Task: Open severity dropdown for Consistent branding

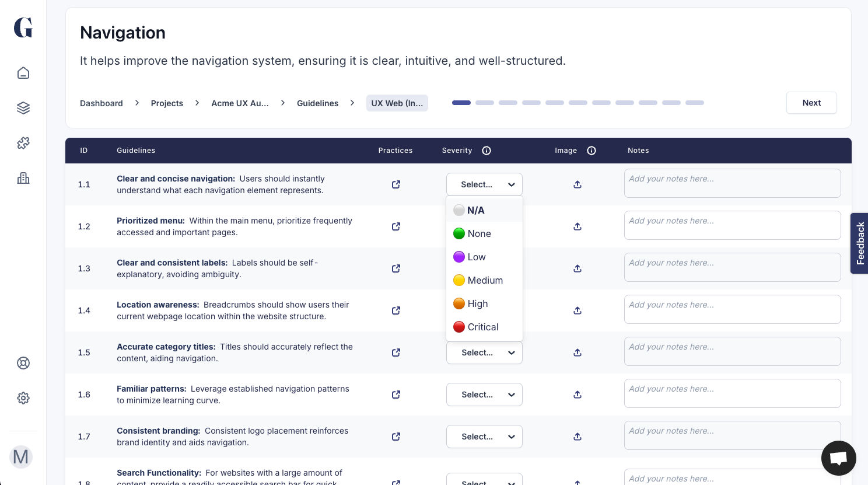Action: tap(484, 437)
